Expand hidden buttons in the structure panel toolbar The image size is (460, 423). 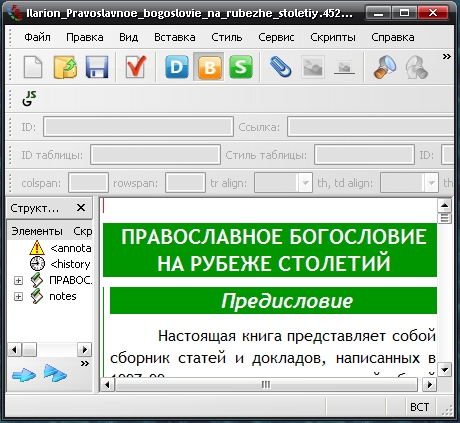pyautogui.click(x=85, y=363)
